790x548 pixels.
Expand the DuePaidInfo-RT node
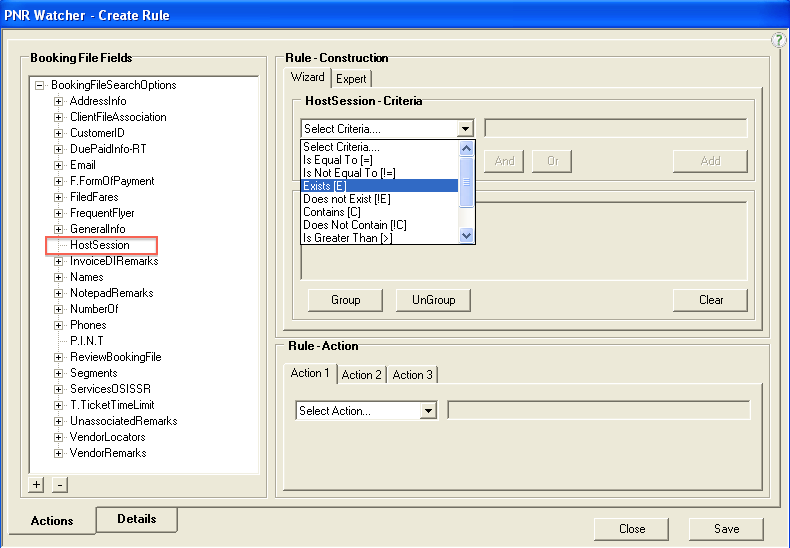(58, 149)
